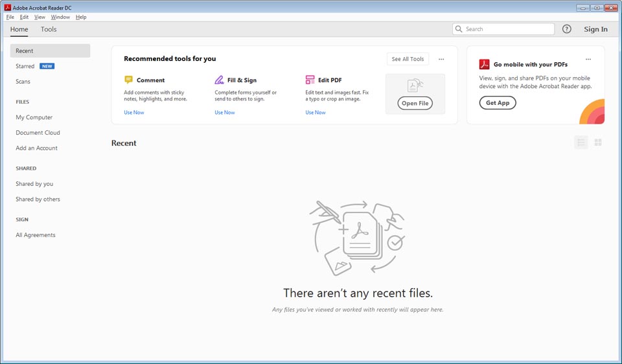Switch to list view of recent files

pos(581,142)
